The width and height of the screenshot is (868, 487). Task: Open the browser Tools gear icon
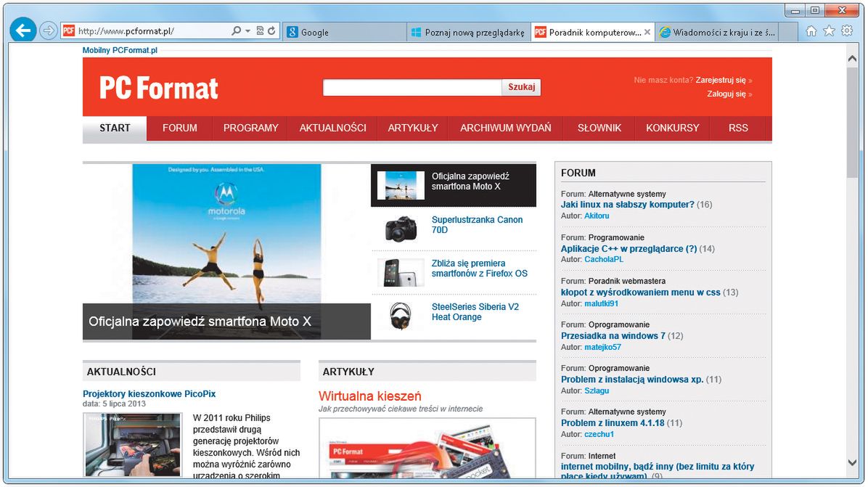tap(847, 31)
